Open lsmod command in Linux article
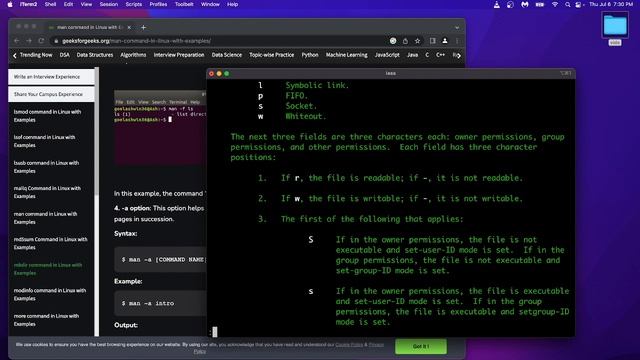Image resolution: width=640 pixels, height=360 pixels. 47,116
